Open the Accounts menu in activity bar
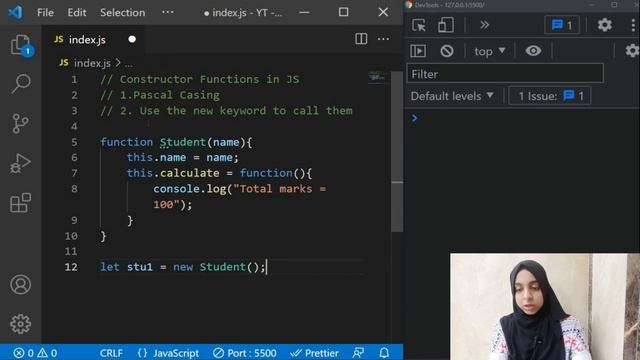The image size is (640, 360). click(20, 284)
